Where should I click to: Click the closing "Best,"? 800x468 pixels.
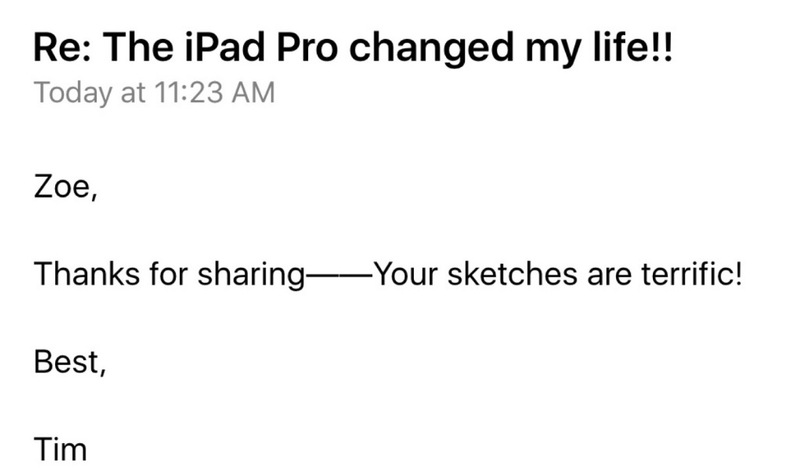(70, 362)
